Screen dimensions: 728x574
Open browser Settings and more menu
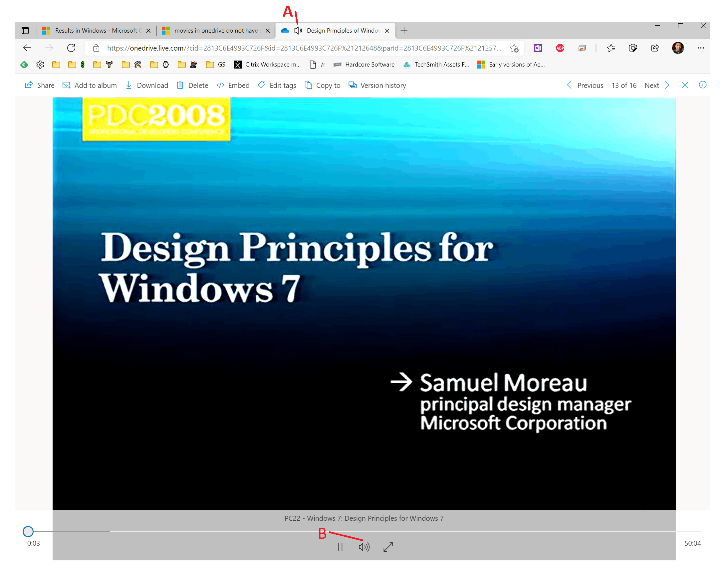(700, 48)
